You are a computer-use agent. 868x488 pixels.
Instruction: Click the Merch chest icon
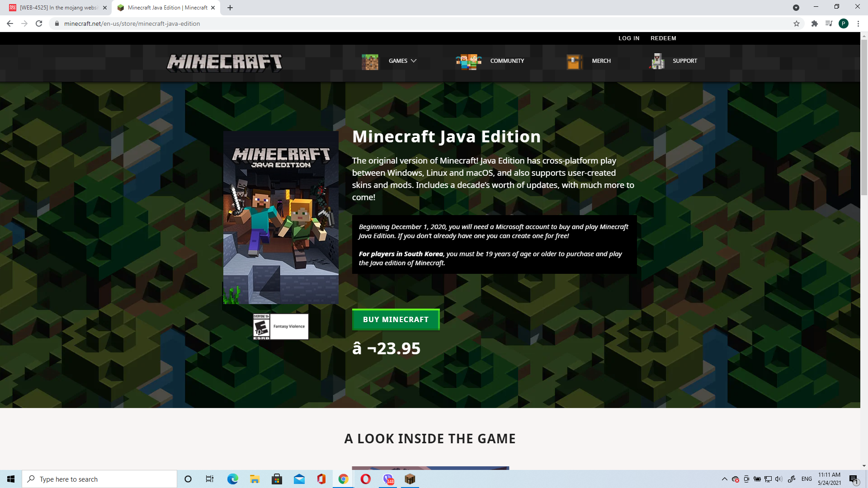tap(574, 61)
